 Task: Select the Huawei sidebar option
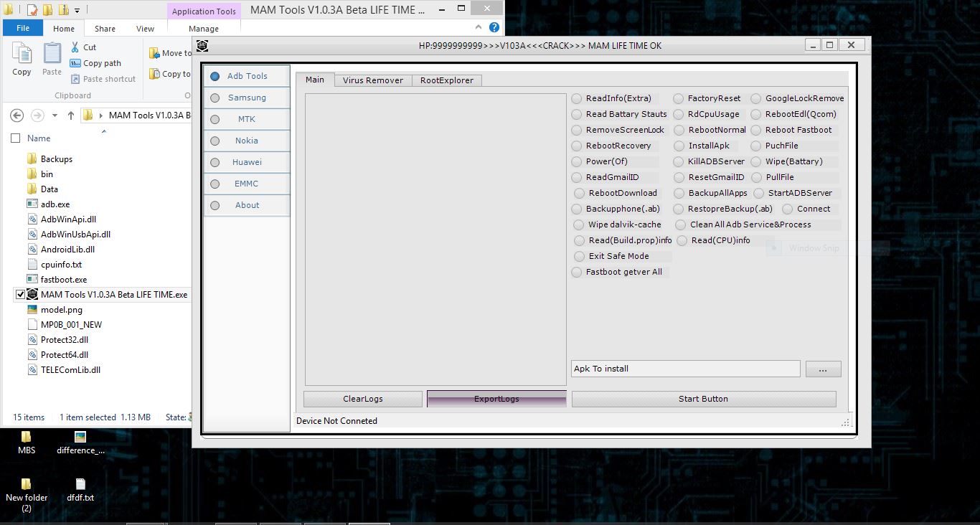click(x=247, y=162)
